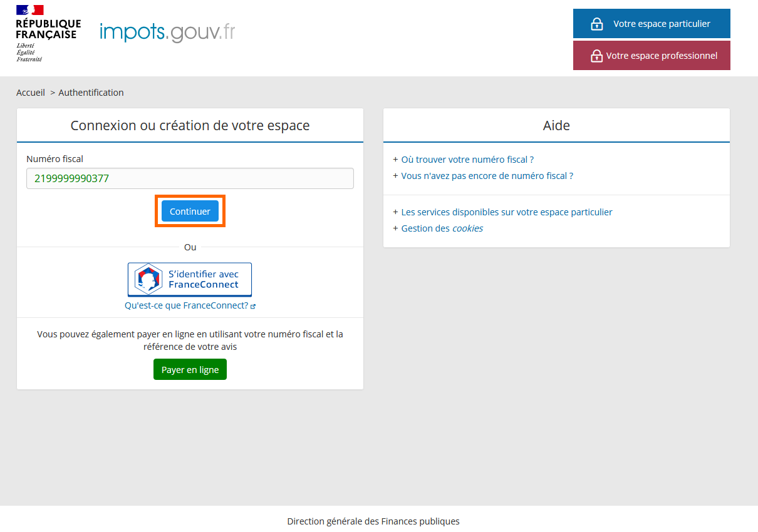Go to Accueil in the breadcrumb
Screen dimensions: 758x532
31,93
